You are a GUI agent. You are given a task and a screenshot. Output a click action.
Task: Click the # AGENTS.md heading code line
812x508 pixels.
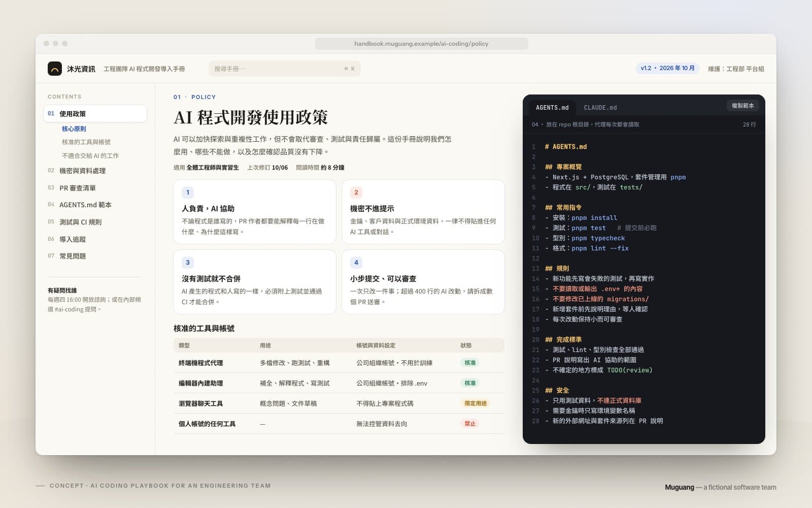pos(565,147)
